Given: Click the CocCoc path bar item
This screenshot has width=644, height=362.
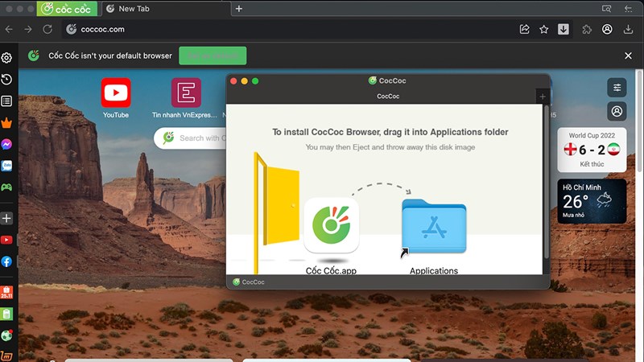Looking at the screenshot, I should tap(249, 282).
